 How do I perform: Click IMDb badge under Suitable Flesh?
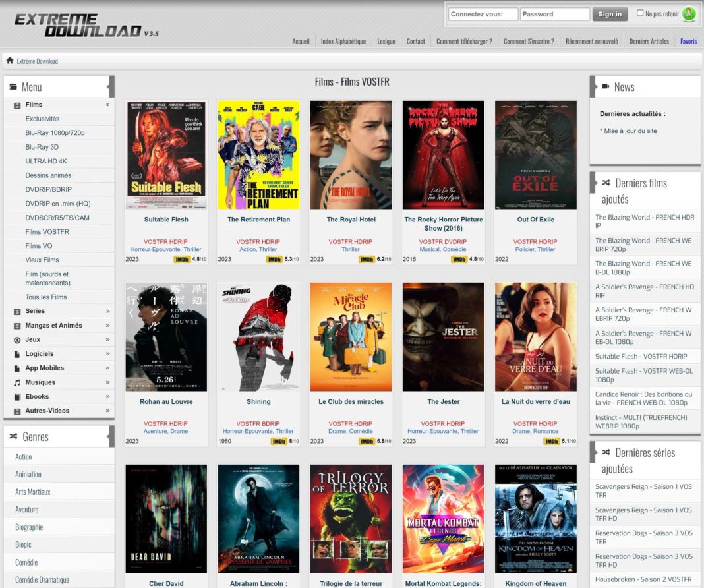[x=182, y=260]
